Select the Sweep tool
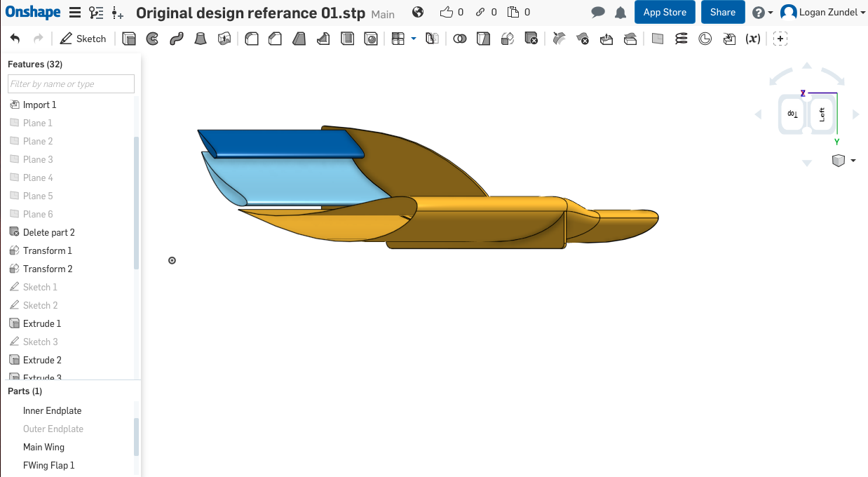Screen dimensions: 868x477 pos(177,39)
